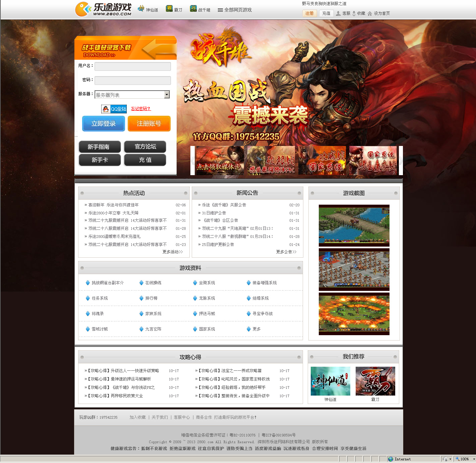This screenshot has width=476, height=463.
Task: Click the blue diamond beside 将魂录
Action: tap(88, 314)
